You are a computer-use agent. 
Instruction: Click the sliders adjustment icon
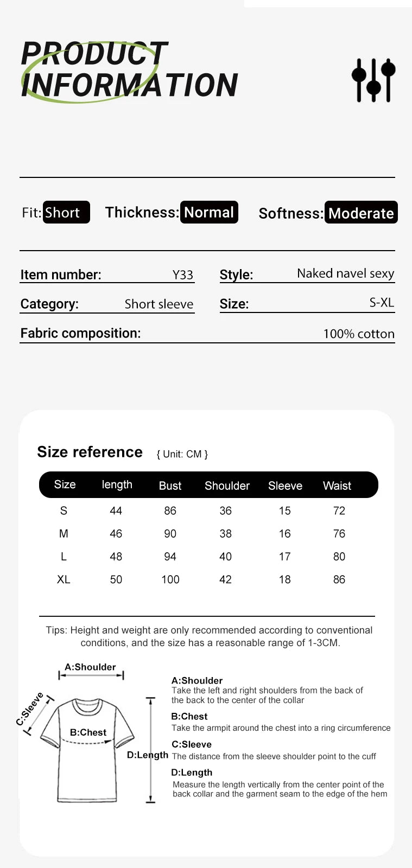(x=373, y=80)
